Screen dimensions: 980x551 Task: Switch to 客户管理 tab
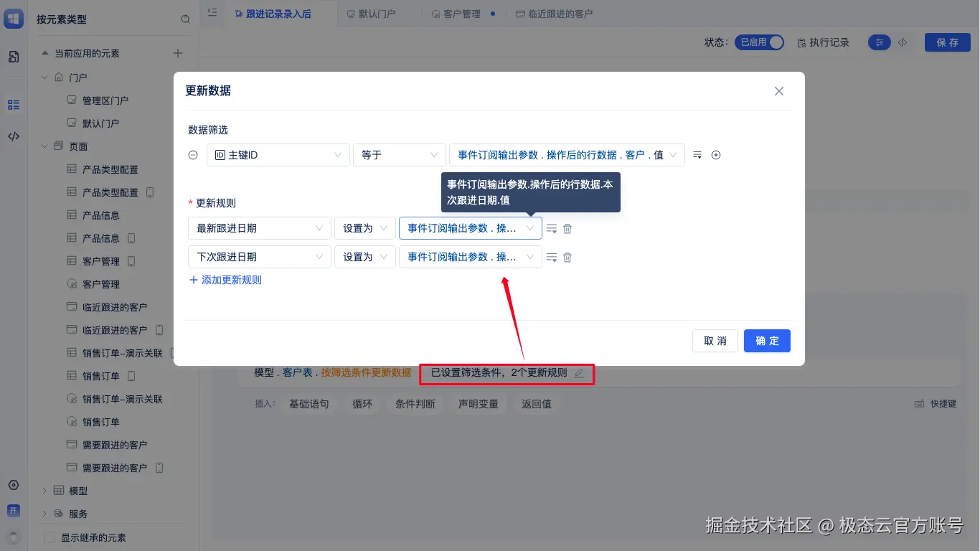click(x=456, y=14)
